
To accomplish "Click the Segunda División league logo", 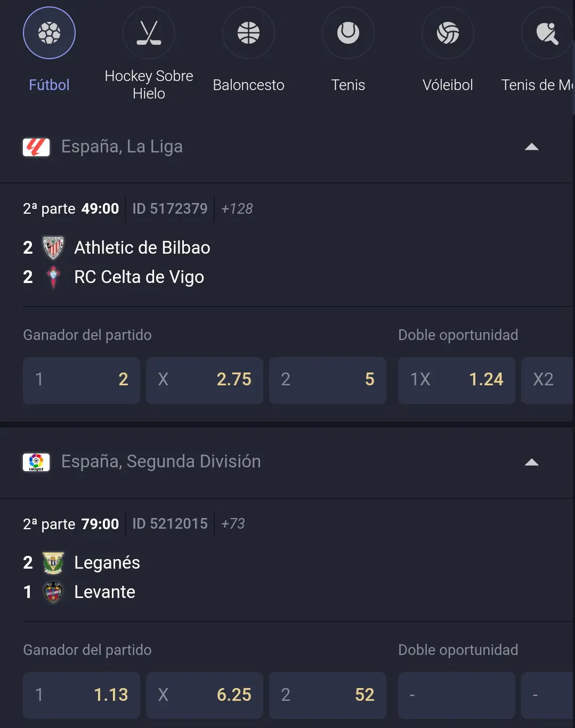I will tap(36, 462).
